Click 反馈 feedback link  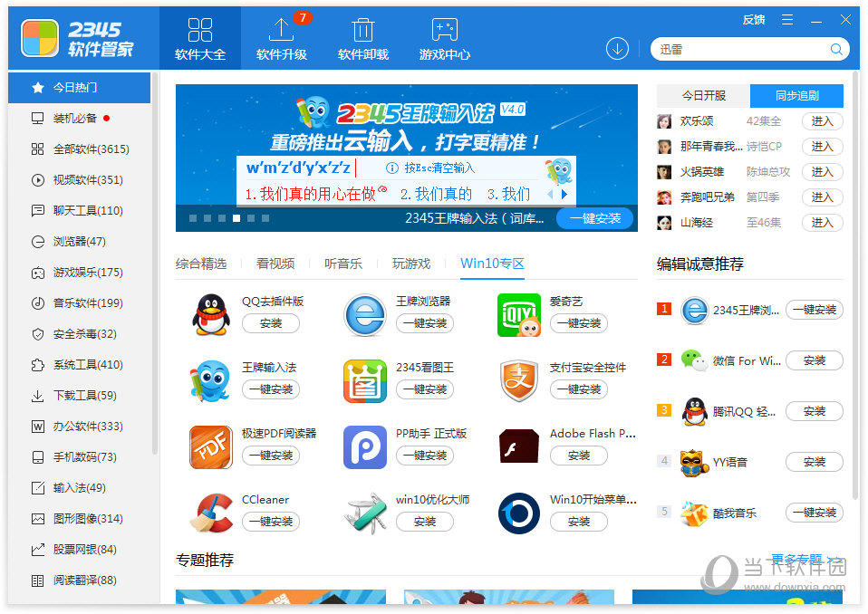coord(754,20)
